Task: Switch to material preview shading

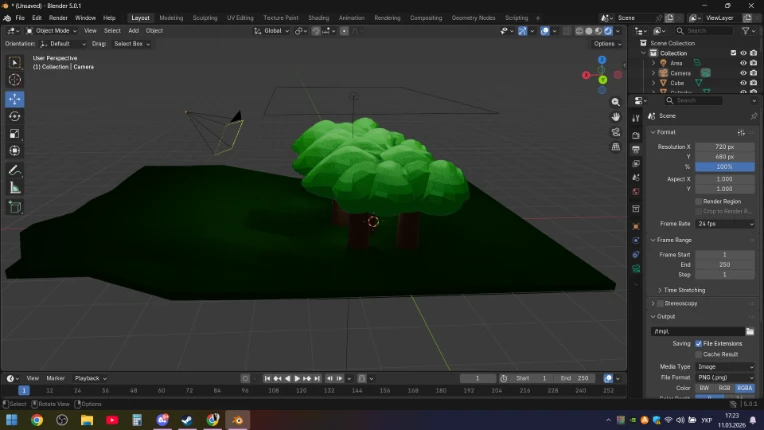Action: [x=598, y=31]
